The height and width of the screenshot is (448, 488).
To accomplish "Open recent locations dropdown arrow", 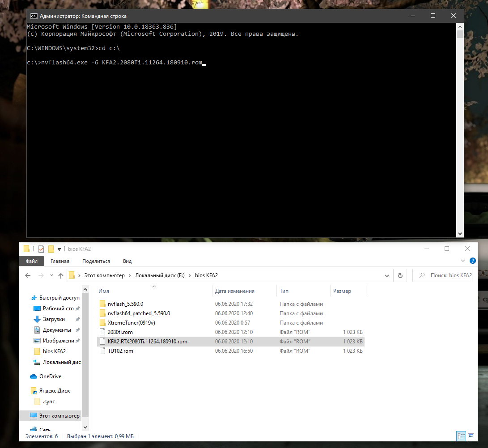I will [52, 275].
